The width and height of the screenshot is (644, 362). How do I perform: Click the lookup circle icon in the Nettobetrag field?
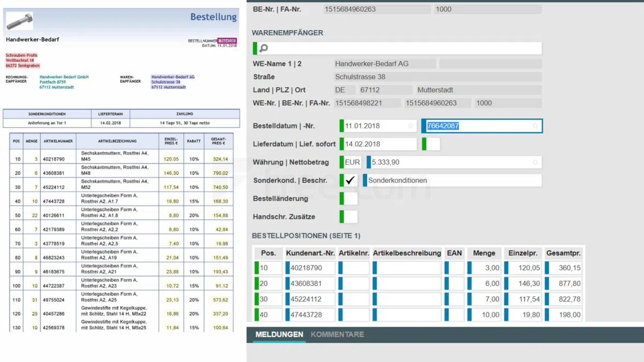pyautogui.click(x=537, y=162)
